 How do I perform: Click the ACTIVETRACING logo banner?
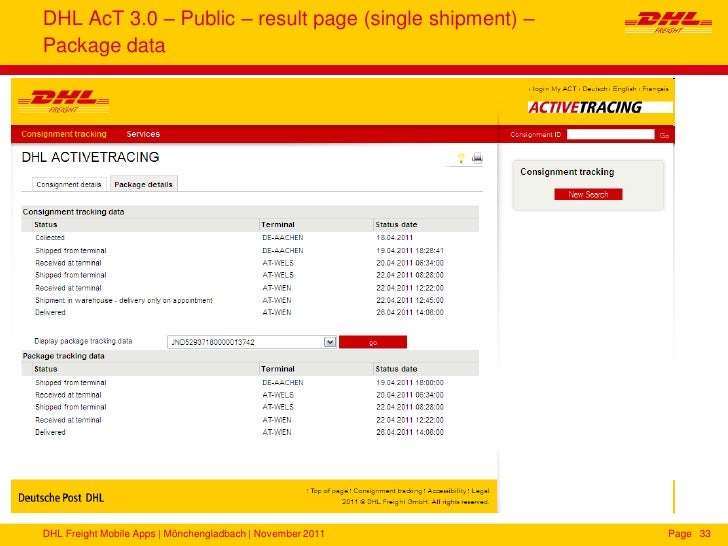[600, 107]
